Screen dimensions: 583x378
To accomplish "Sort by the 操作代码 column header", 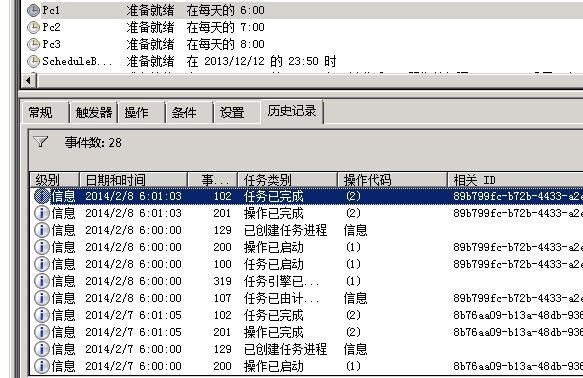I will pos(393,180).
